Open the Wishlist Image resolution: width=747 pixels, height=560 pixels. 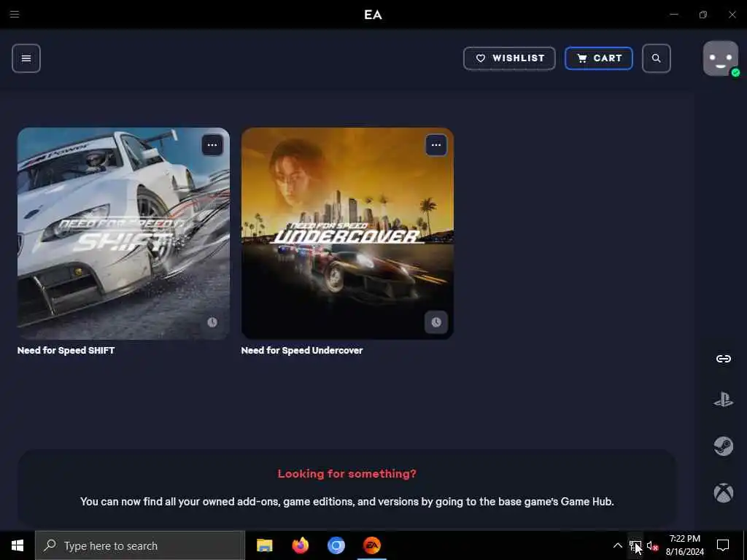coord(509,58)
